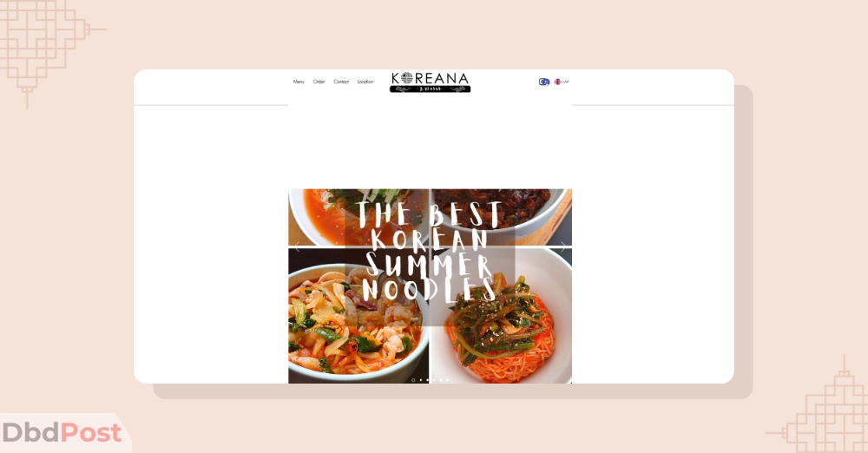Advance slideshow with right arrow

(x=563, y=247)
